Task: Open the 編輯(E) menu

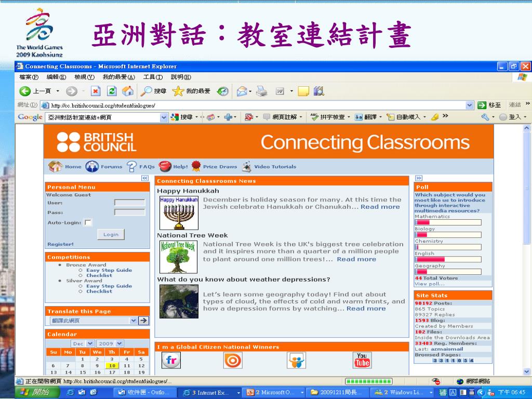Action: coord(56,77)
